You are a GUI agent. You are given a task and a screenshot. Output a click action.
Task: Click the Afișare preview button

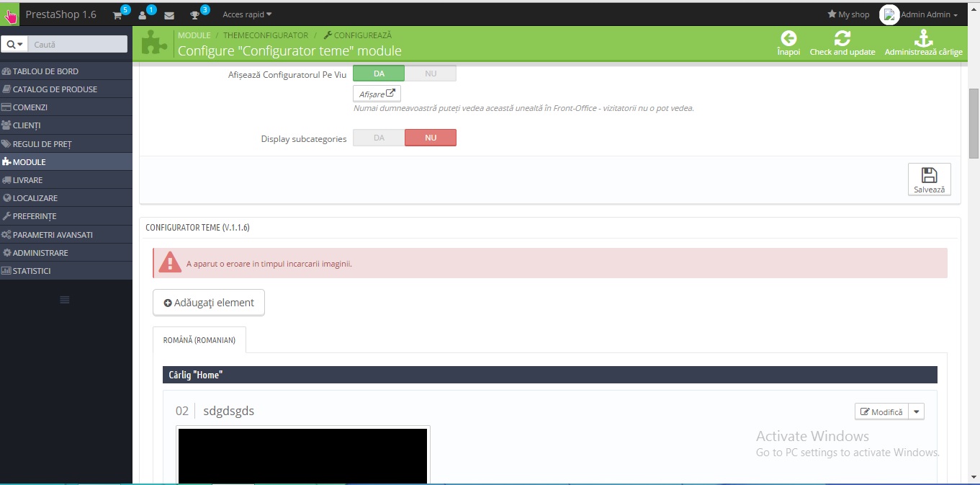coord(377,94)
